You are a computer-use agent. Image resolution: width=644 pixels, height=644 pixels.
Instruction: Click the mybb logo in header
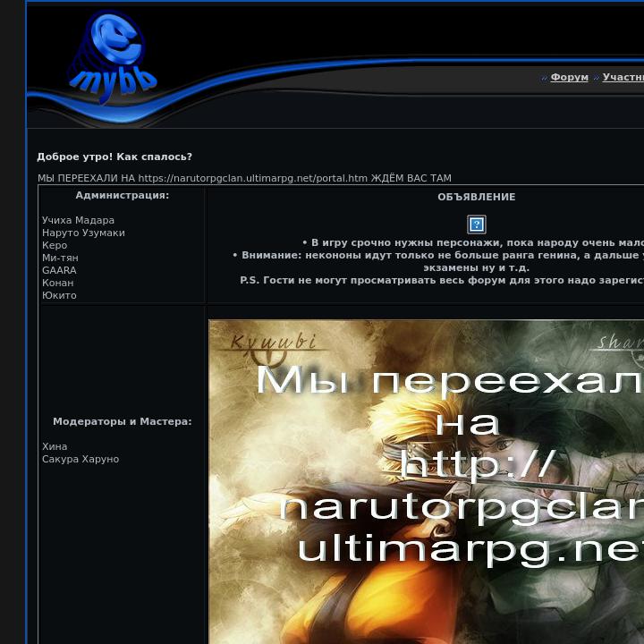[113, 56]
